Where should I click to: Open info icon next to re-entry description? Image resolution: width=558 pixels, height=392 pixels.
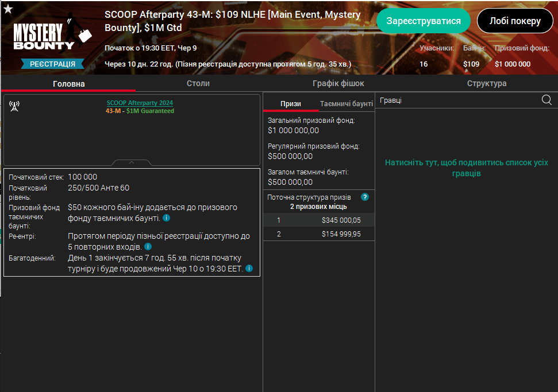(148, 247)
